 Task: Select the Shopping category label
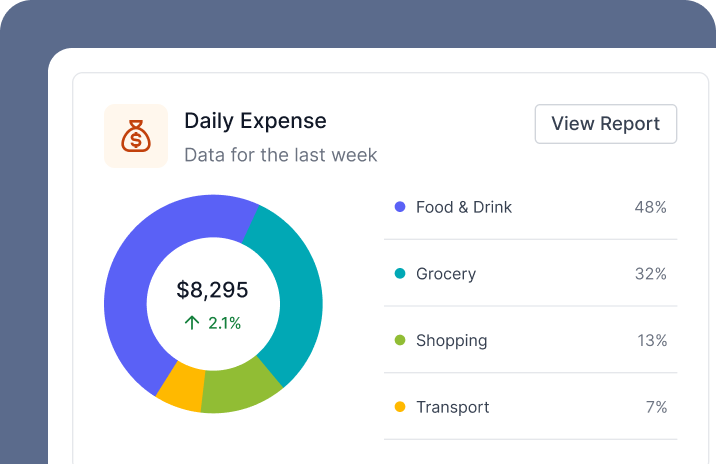click(x=452, y=341)
